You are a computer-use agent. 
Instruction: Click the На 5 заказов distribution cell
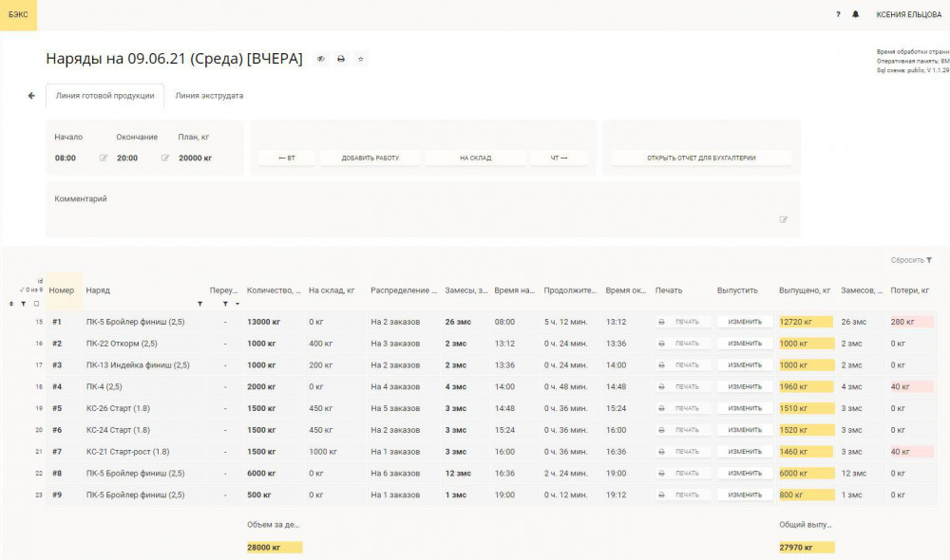[395, 409]
